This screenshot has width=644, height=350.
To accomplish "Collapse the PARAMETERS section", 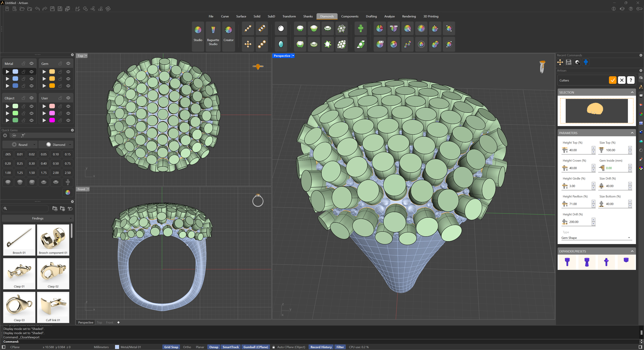I will pos(632,133).
